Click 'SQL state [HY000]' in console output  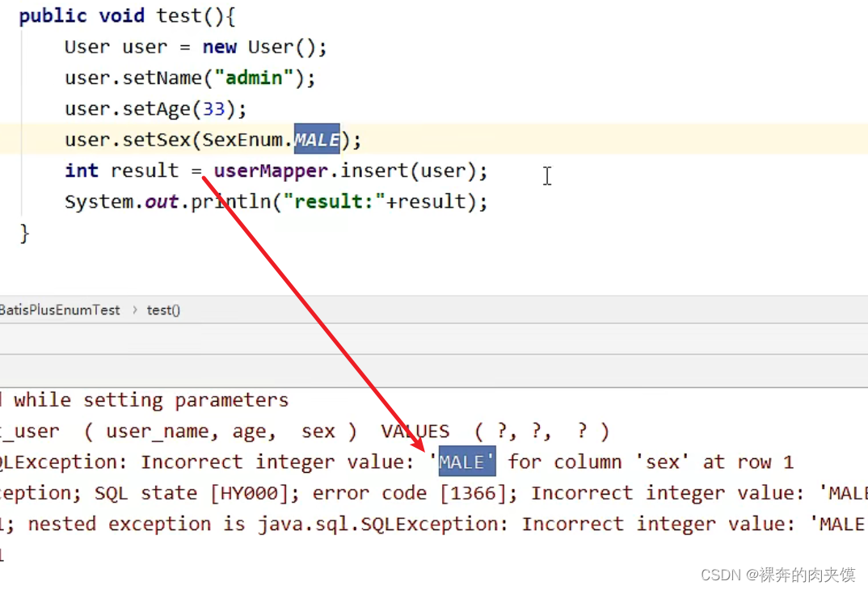pyautogui.click(x=192, y=492)
